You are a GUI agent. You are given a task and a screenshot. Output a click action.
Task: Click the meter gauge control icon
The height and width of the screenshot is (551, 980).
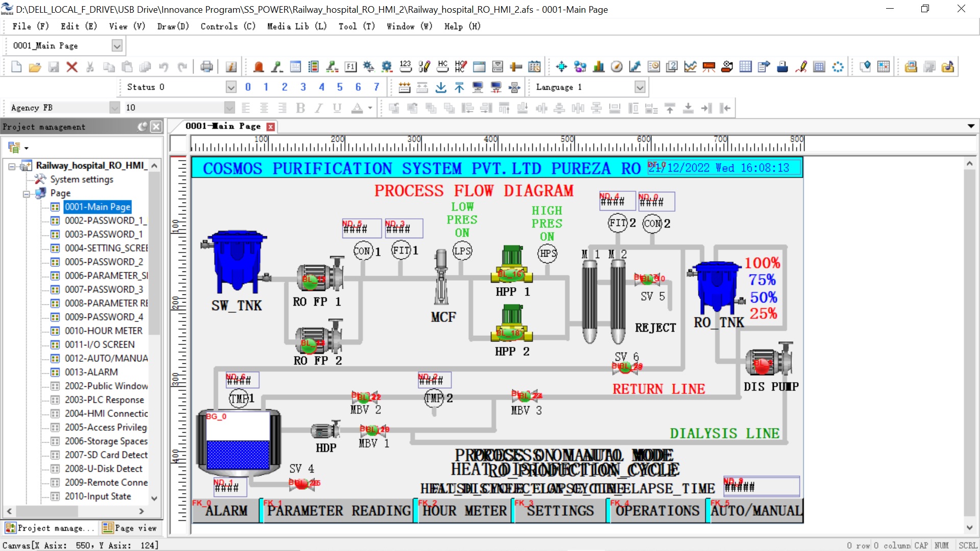[617, 67]
